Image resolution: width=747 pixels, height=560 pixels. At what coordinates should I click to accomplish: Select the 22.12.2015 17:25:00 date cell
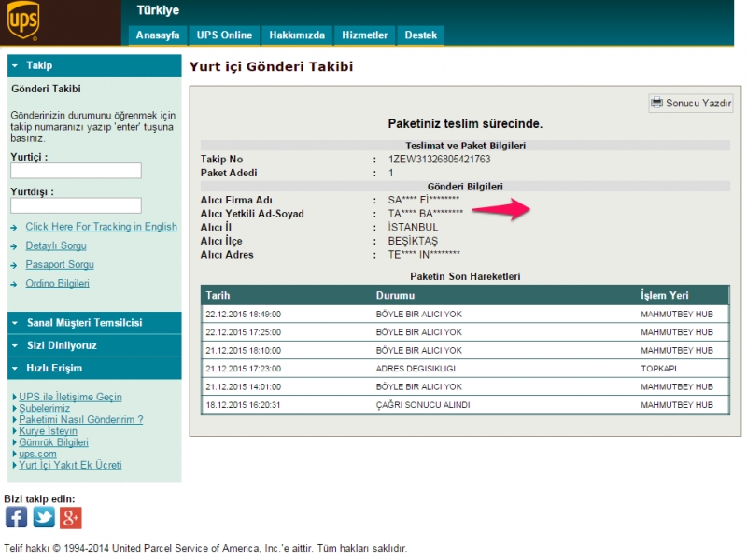tap(243, 332)
